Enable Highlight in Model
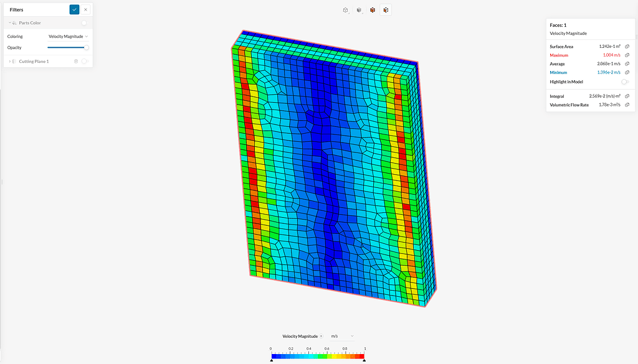638x364 pixels. (x=625, y=82)
